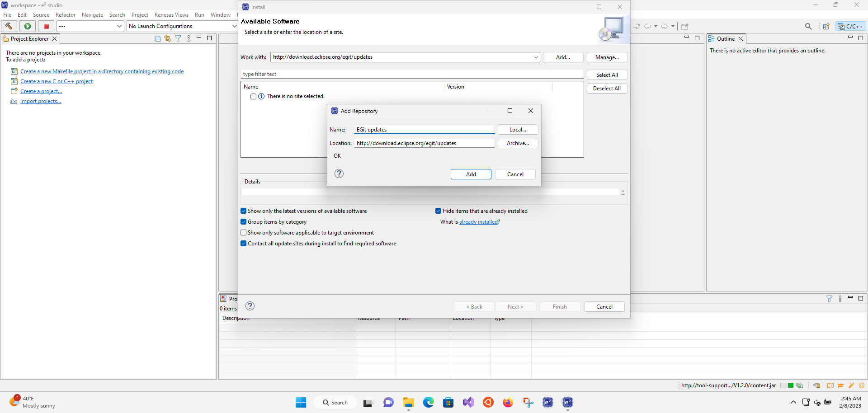
Task: Click the Open Perspective icon
Action: click(x=826, y=26)
